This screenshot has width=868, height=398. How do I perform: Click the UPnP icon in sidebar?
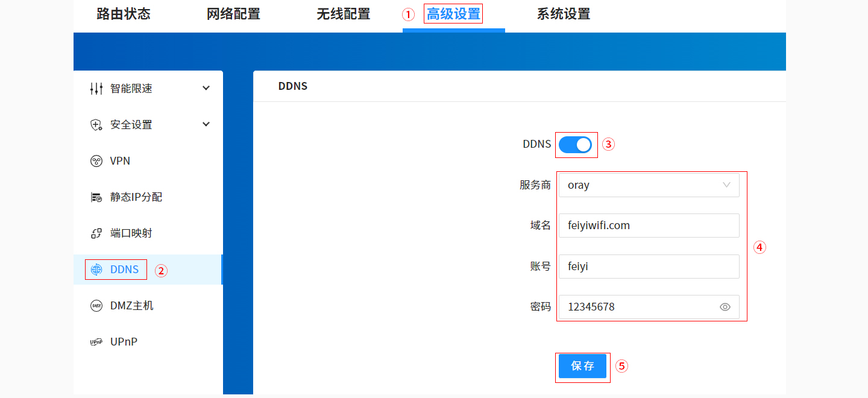pos(96,342)
